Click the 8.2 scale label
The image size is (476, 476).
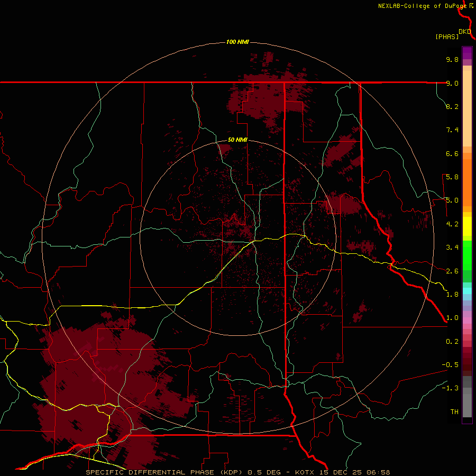(452, 106)
